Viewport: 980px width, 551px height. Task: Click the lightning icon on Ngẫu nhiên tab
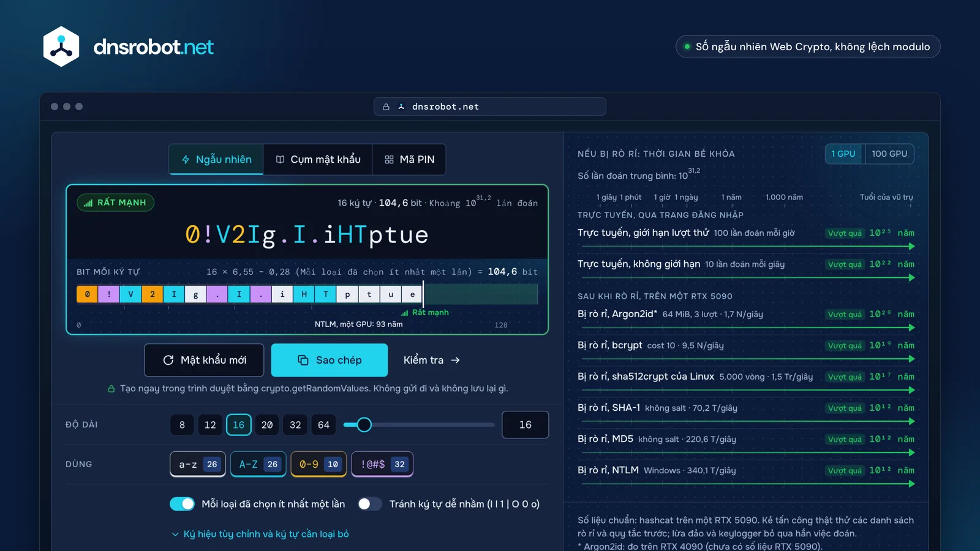(186, 160)
